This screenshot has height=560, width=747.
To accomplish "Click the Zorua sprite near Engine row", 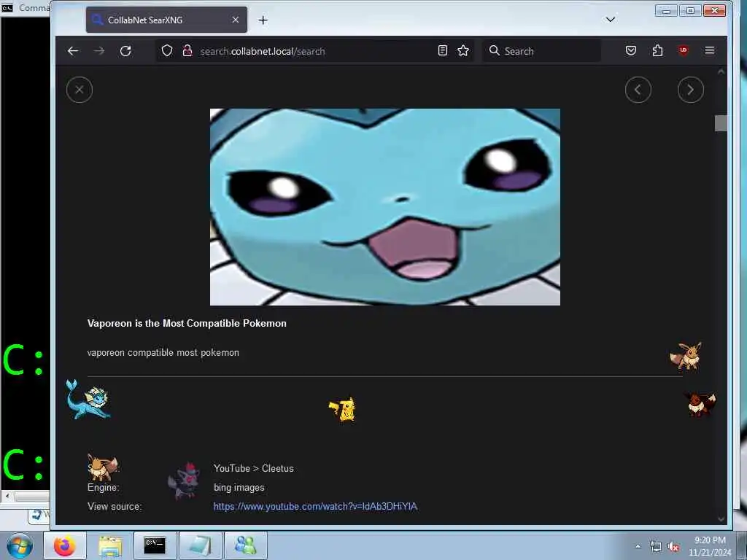I will tap(183, 481).
